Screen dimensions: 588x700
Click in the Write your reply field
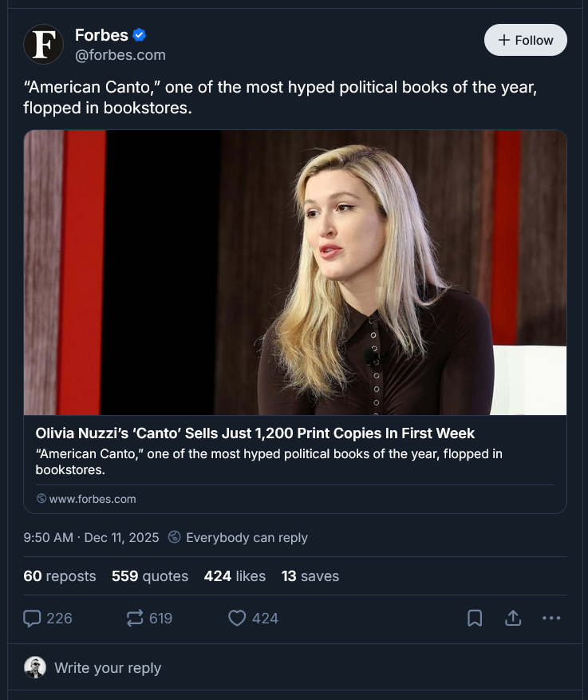tap(108, 667)
